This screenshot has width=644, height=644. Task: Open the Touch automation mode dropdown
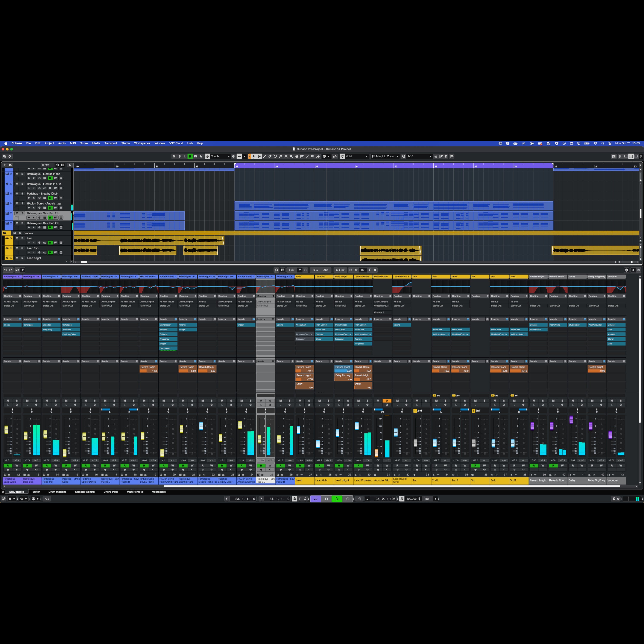220,156
